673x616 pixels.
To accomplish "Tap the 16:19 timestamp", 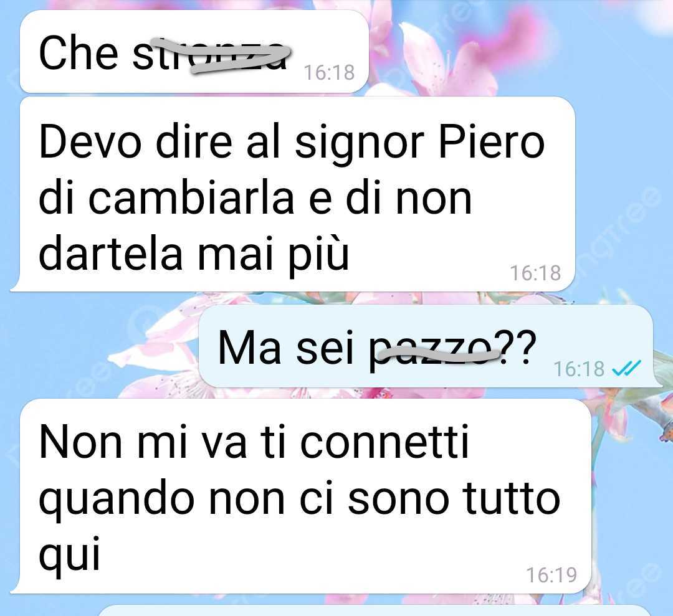I will (551, 575).
